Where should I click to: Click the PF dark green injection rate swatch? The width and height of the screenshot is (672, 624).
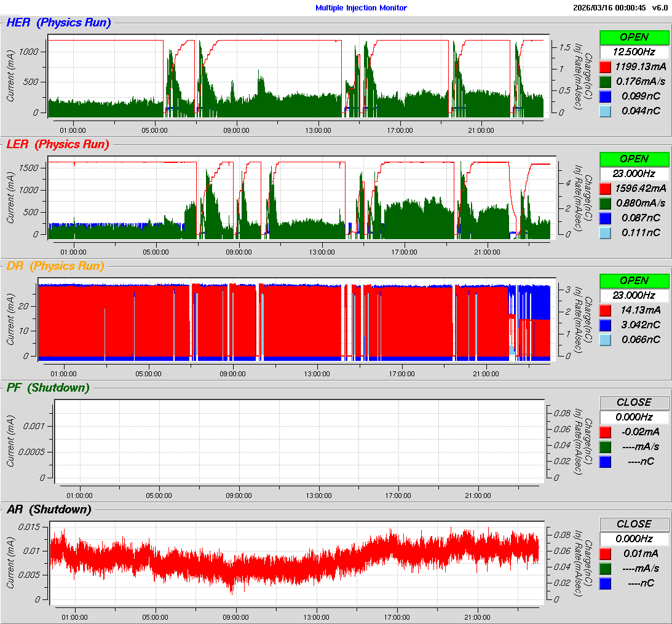[605, 446]
